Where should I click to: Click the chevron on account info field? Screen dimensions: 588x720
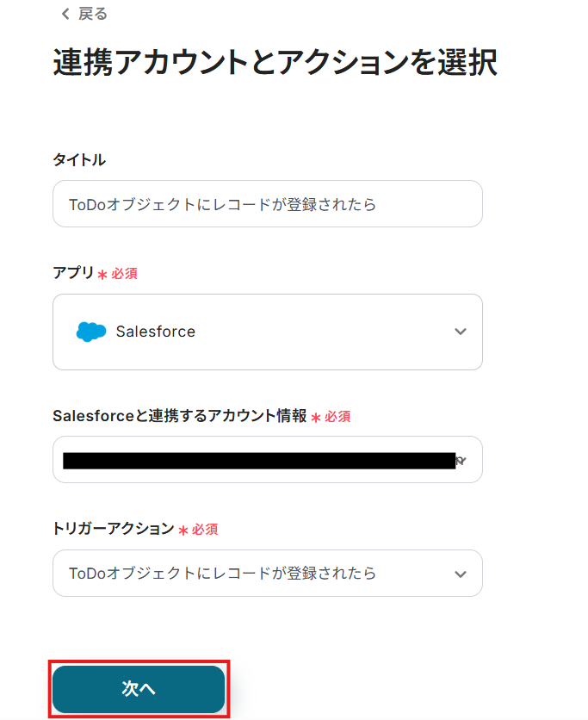461,460
